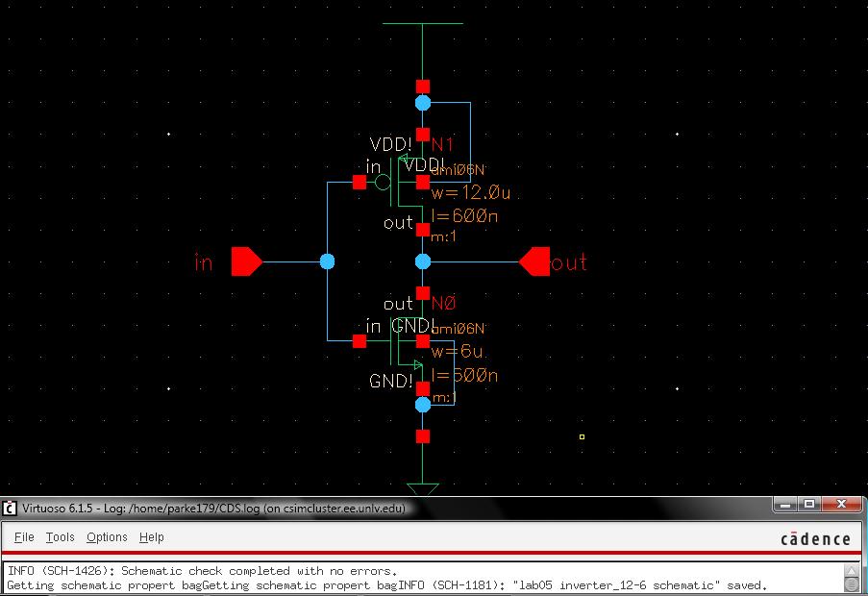This screenshot has height=596, width=868.
Task: Click the red terminal square just below VDD symbol
Action: pyautogui.click(x=423, y=87)
